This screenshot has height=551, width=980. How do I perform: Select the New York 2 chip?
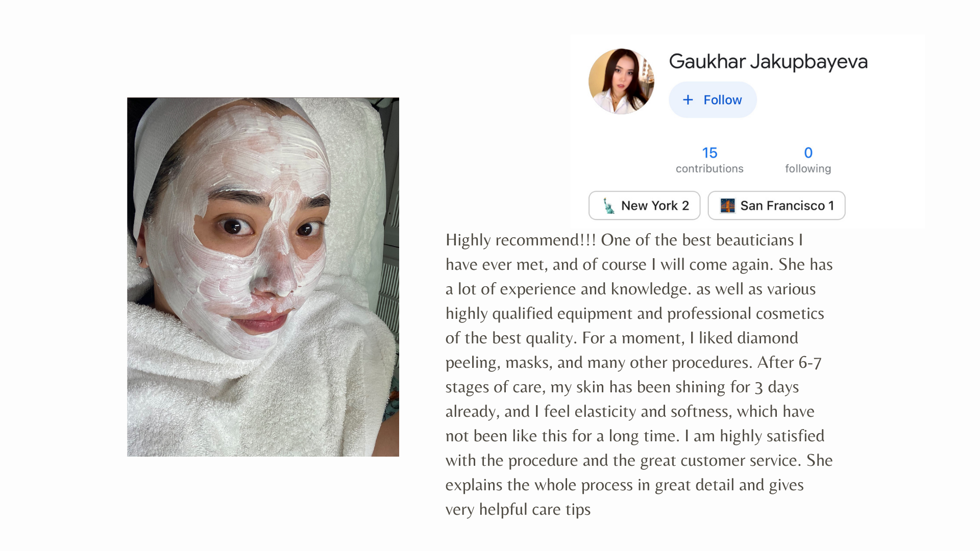point(644,206)
